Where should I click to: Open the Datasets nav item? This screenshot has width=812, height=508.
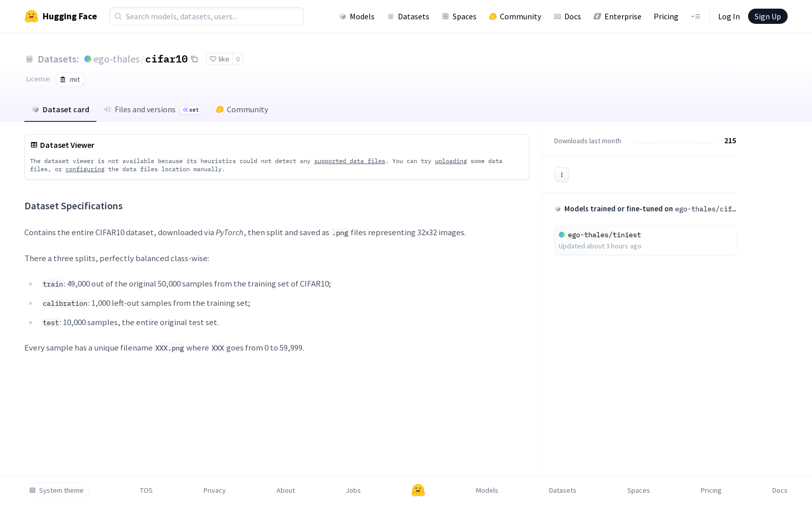pos(408,16)
